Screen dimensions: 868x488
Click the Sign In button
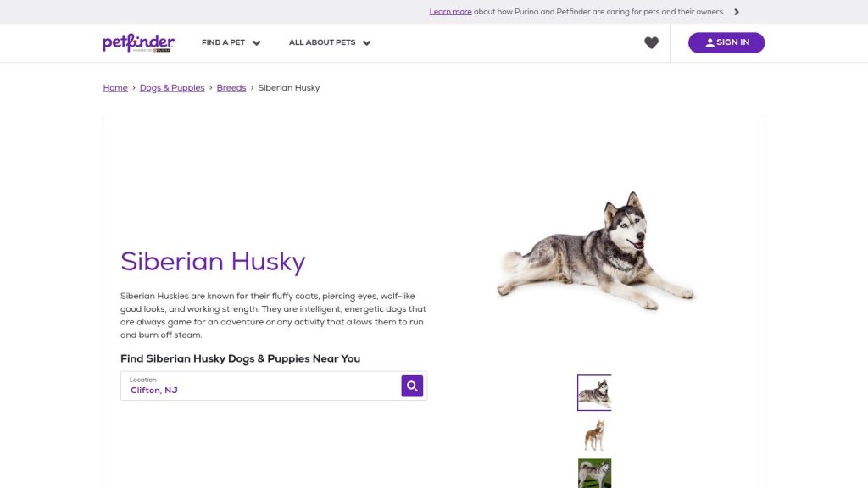(726, 42)
